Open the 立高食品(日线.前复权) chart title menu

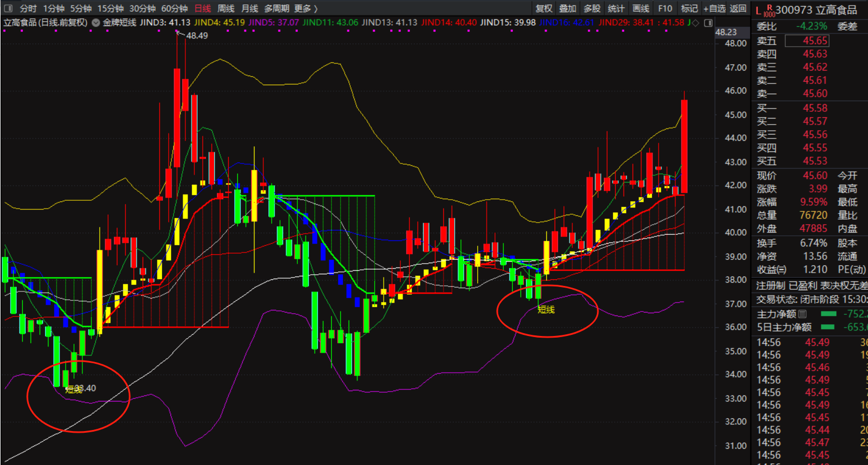(x=46, y=23)
